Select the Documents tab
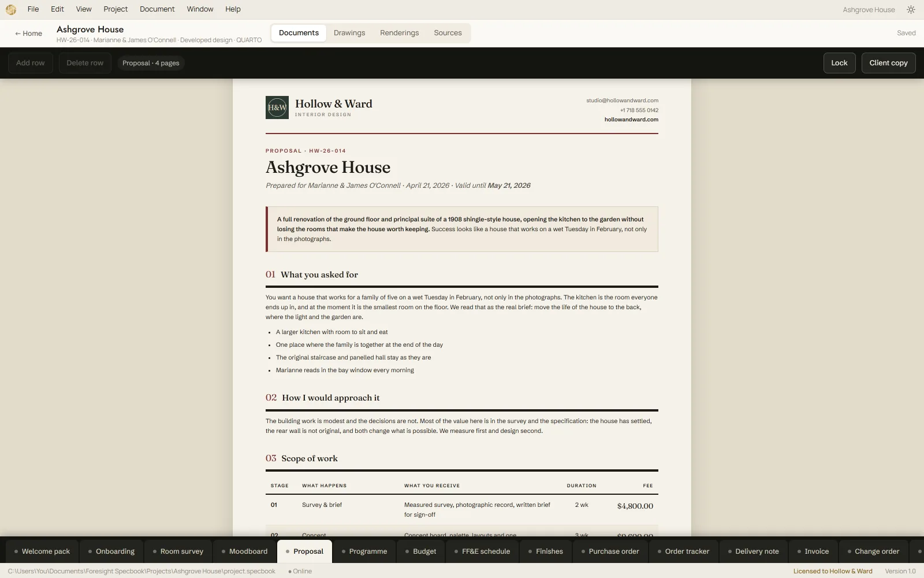 pyautogui.click(x=299, y=33)
